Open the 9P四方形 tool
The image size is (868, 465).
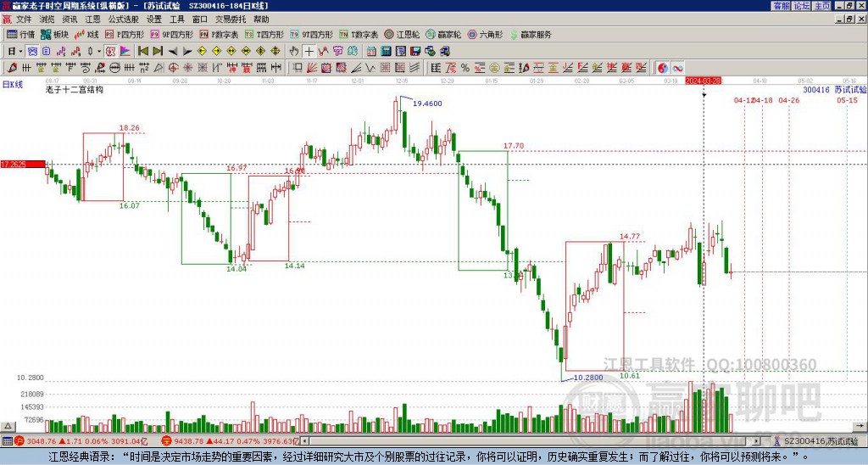tap(171, 34)
